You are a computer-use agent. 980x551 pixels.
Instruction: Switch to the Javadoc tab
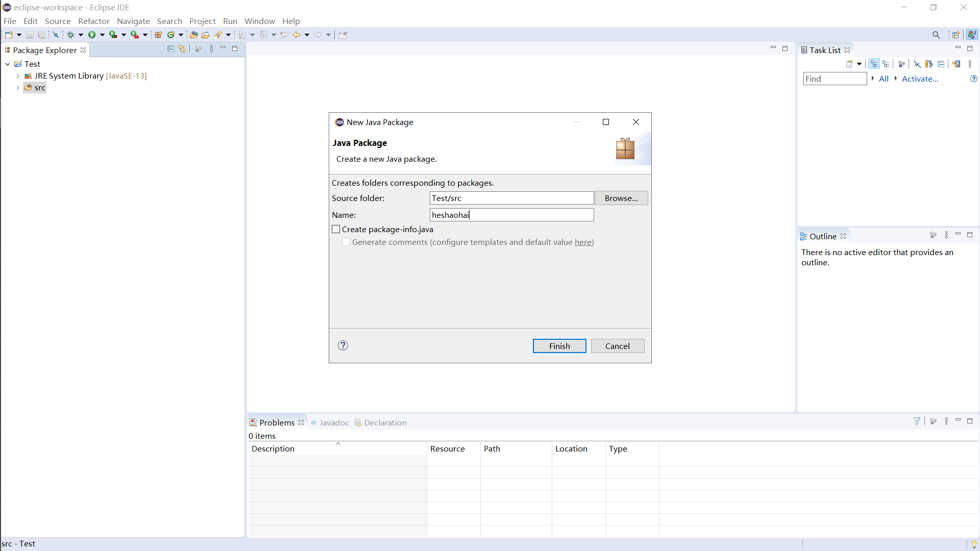click(x=330, y=422)
